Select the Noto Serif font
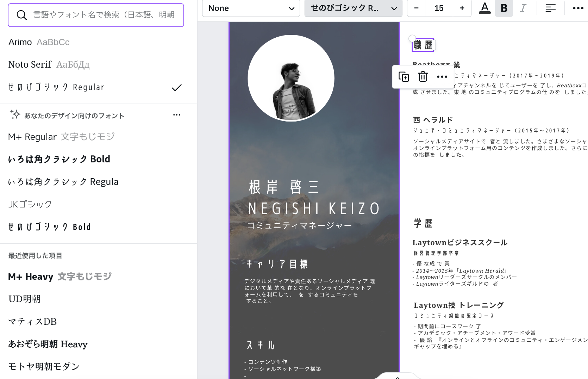 [x=49, y=64]
